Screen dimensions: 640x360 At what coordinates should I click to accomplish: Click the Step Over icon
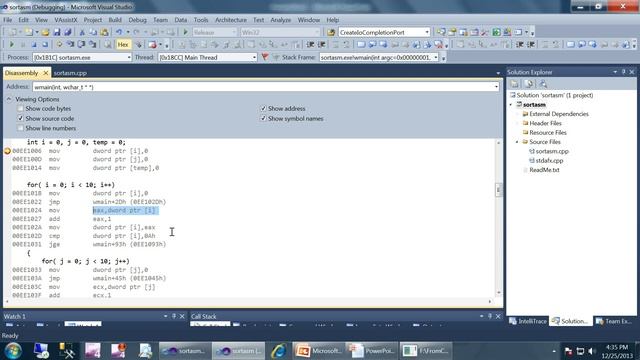click(81, 44)
